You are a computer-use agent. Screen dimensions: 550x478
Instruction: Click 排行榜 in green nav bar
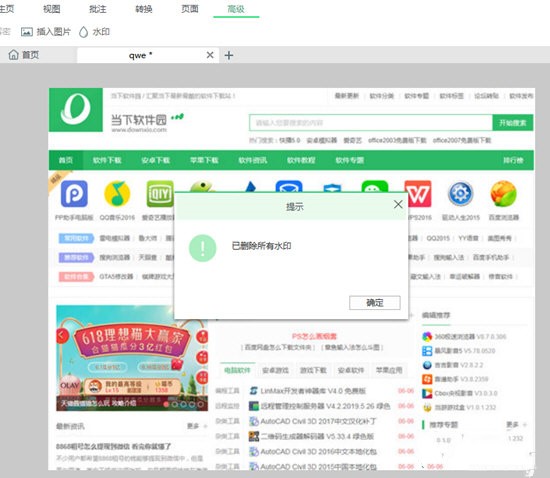pos(514,160)
